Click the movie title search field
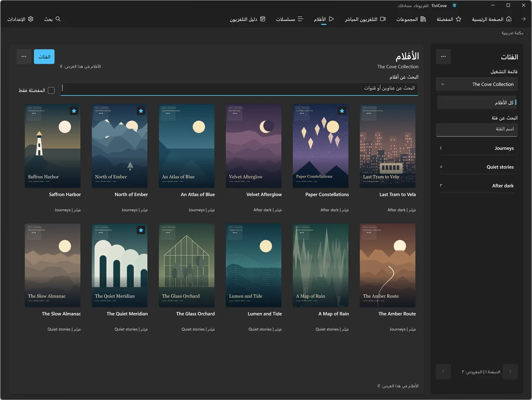The image size is (532, 400). (x=239, y=89)
